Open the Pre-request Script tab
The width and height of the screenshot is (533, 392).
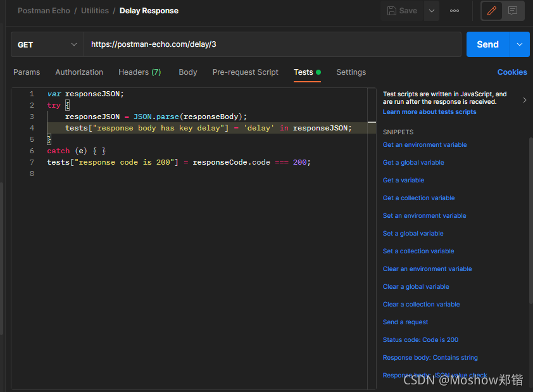[246, 72]
